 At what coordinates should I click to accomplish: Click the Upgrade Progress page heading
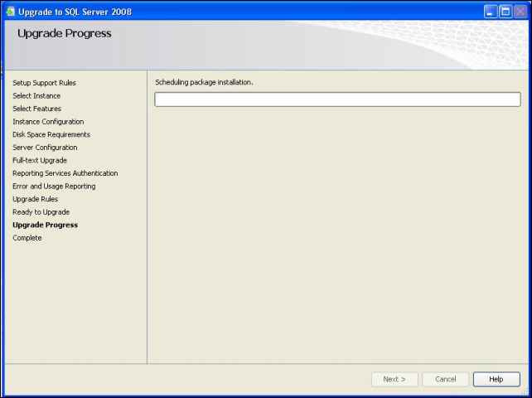click(65, 34)
